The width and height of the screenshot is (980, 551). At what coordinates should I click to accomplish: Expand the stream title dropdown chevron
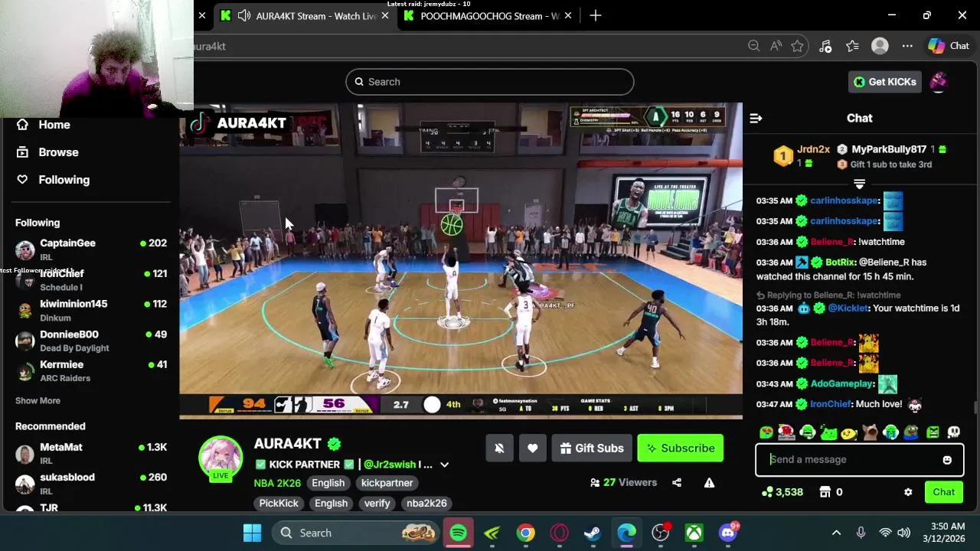click(444, 465)
